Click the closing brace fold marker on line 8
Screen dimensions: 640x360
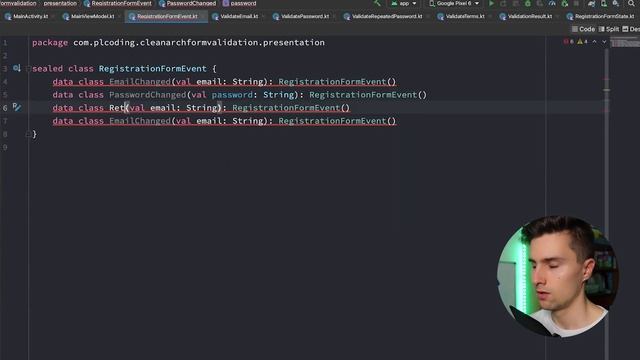(x=28, y=134)
